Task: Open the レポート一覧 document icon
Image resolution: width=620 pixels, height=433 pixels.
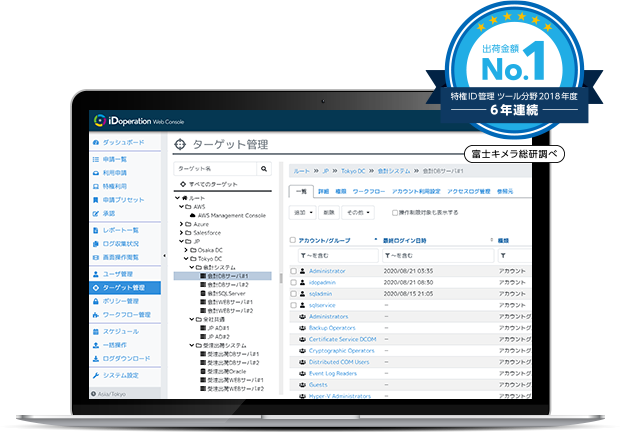Action: pos(96,230)
